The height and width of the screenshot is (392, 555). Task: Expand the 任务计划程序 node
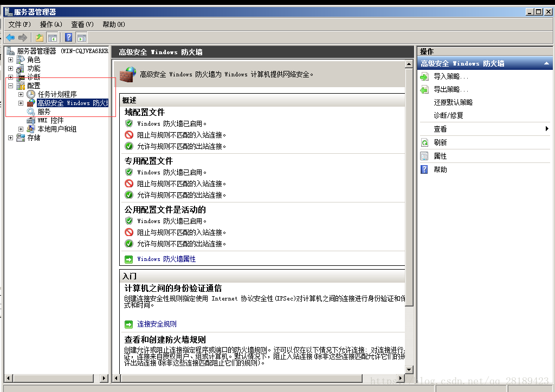pyautogui.click(x=21, y=94)
